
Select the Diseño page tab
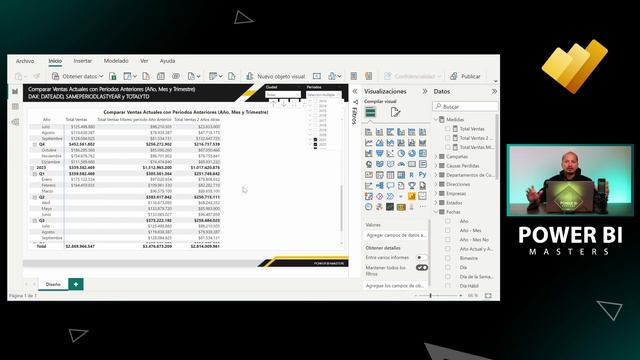(x=53, y=284)
